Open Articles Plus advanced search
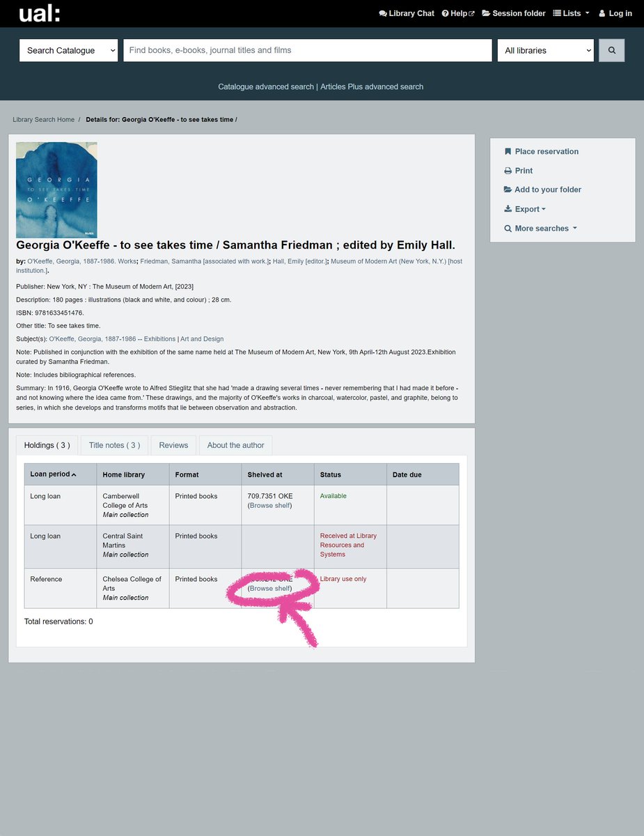This screenshot has height=836, width=644. [372, 86]
